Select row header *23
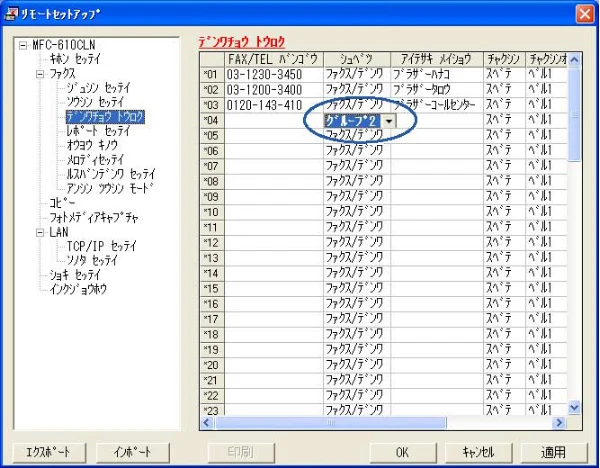The width and height of the screenshot is (600, 468). pos(212,410)
